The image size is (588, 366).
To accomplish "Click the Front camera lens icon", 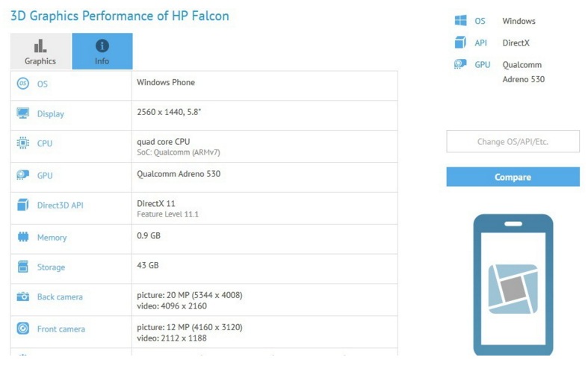I will click(x=23, y=329).
